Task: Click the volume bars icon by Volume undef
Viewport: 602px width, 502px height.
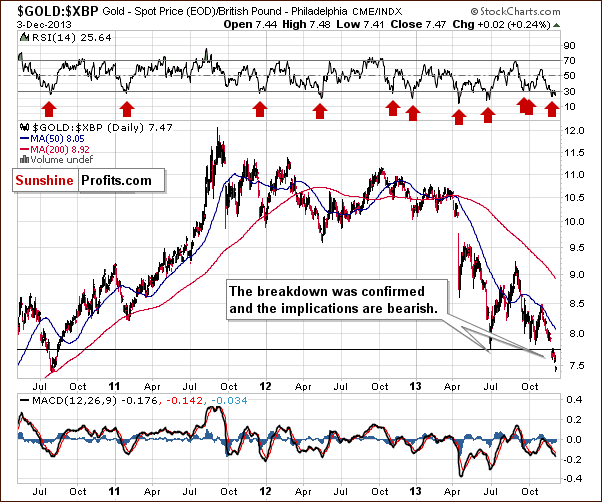Action: point(25,159)
